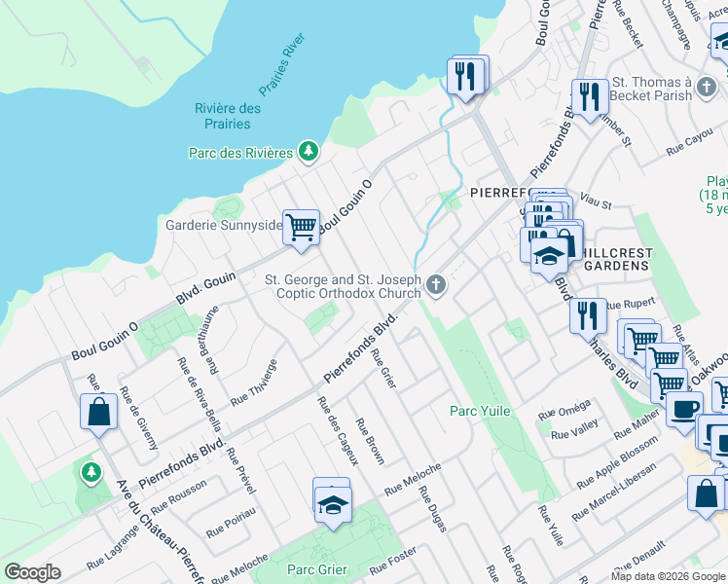This screenshot has height=584, width=728.
Task: Open the restaurant marker by the river on Boul Gouin
Action: tap(465, 78)
